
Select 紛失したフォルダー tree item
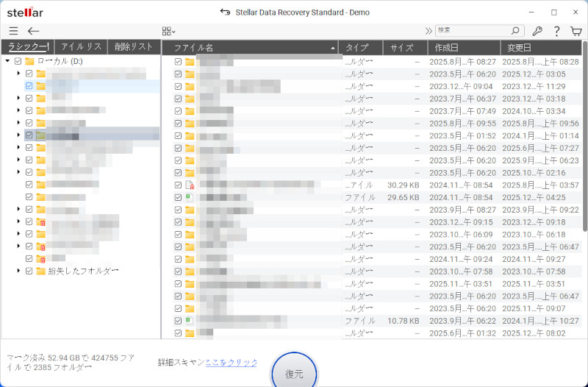(x=83, y=271)
